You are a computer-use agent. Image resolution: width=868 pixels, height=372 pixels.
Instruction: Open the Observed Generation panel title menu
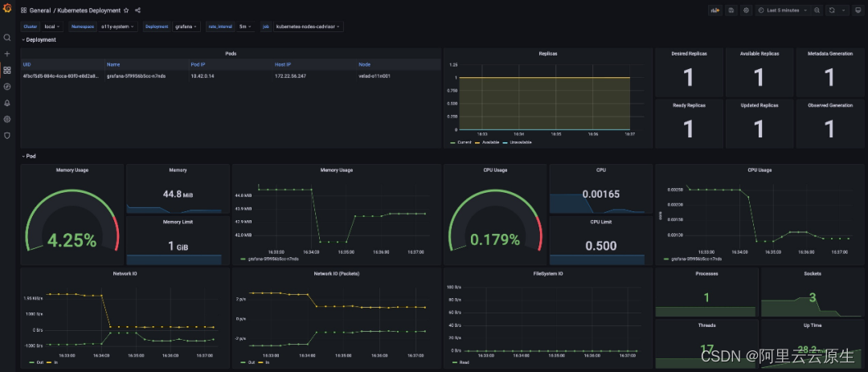(x=829, y=105)
